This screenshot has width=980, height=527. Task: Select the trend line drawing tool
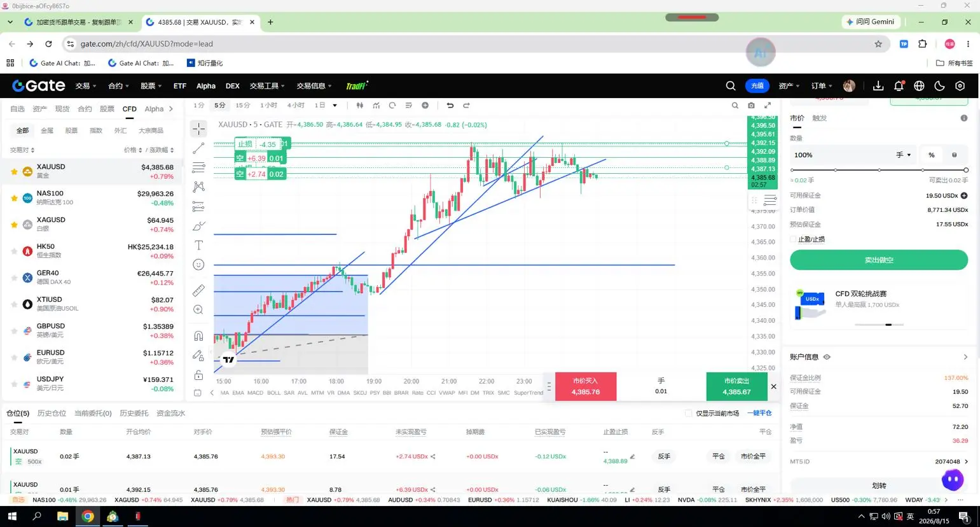pos(198,148)
